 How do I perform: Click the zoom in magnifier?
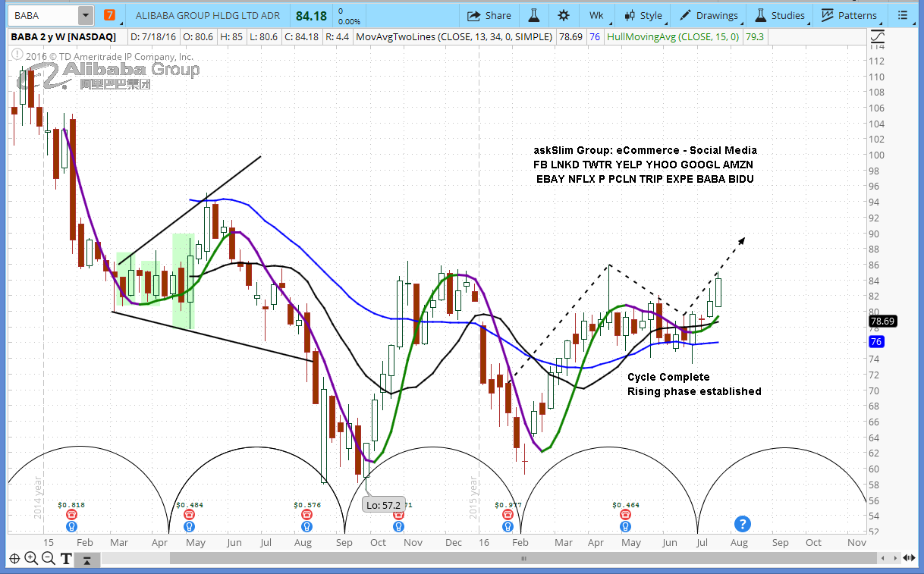click(x=31, y=559)
